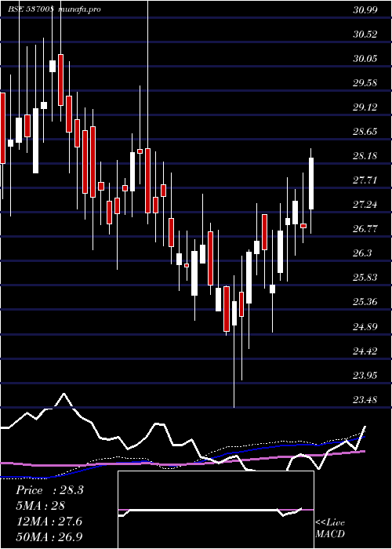
Task: Click the 28.65 price axis label
Action: pos(365,132)
